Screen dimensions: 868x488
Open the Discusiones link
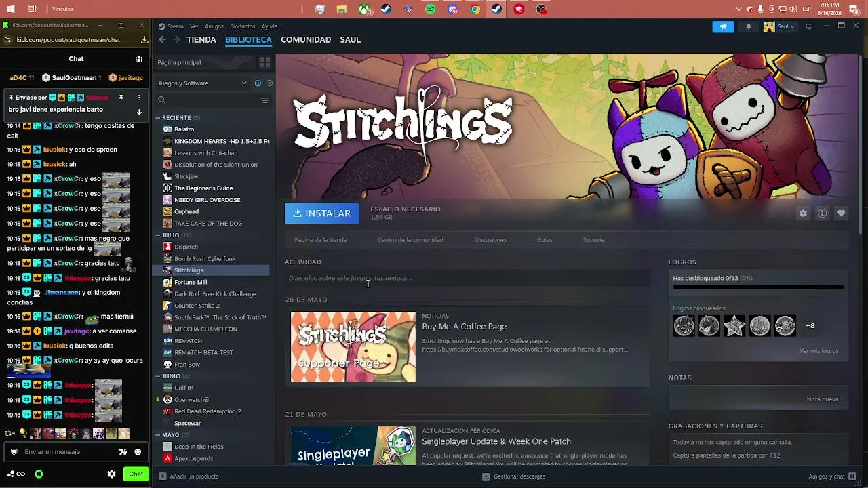coord(490,240)
